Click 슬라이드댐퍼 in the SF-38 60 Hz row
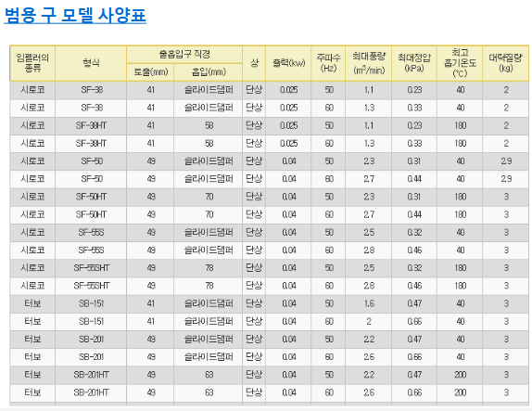Screen dimensions: 532x411 pos(209,108)
